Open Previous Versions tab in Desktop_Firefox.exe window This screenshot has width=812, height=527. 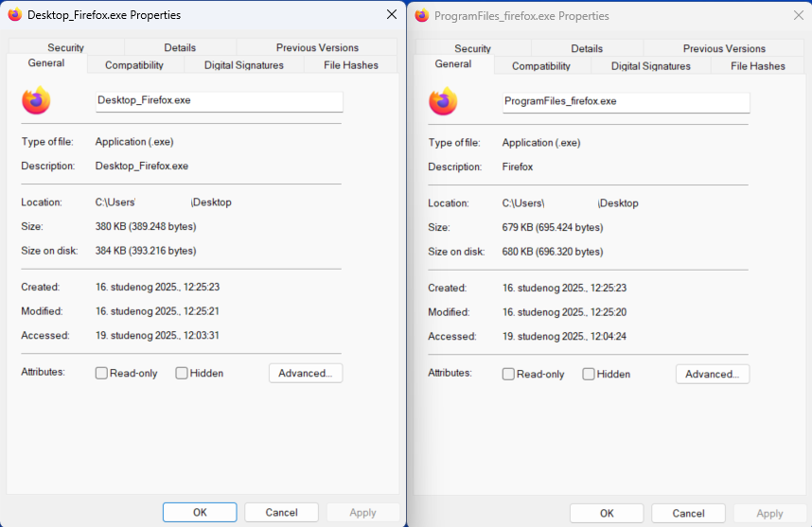317,47
